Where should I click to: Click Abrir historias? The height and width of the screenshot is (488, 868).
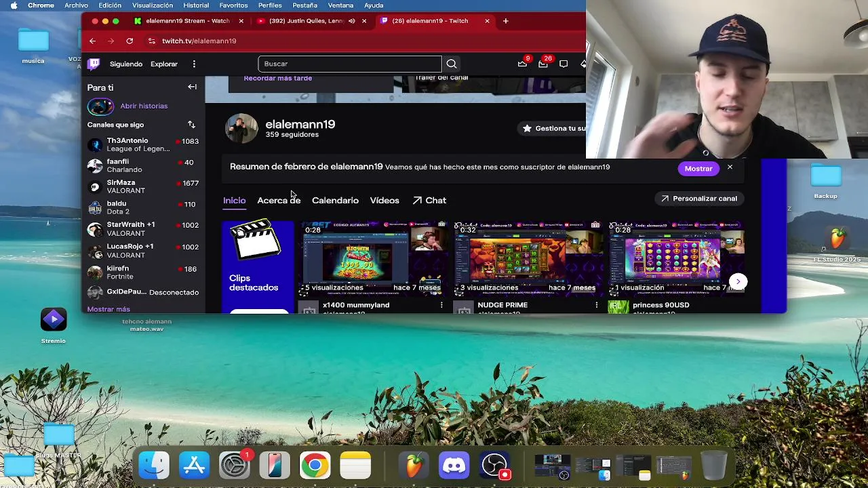pos(144,106)
